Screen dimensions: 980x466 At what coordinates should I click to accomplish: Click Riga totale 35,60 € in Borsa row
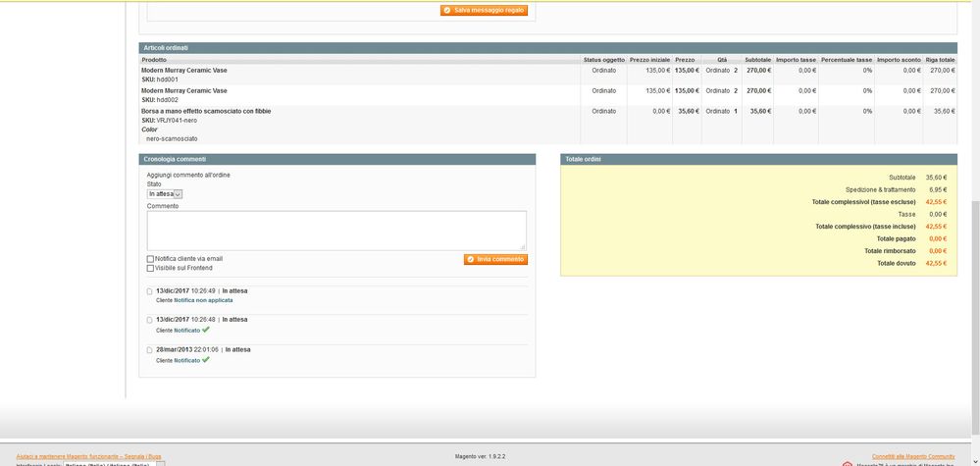tap(945, 111)
